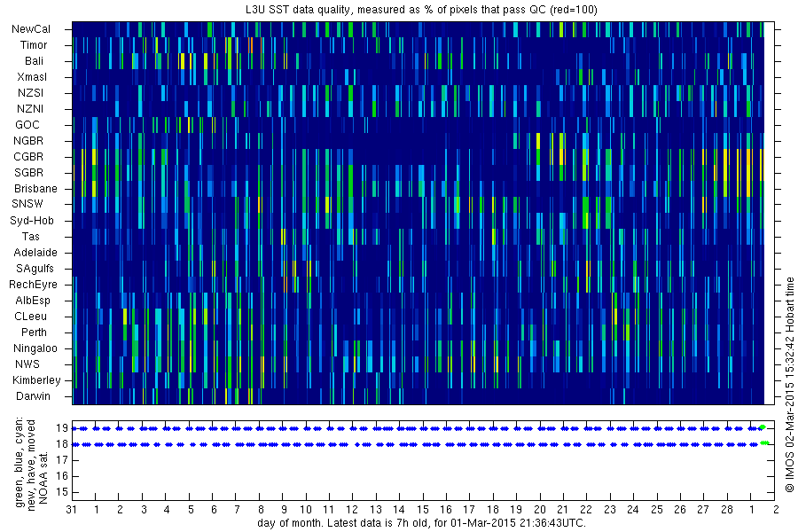Click the Syd-Hob region label

[32, 221]
